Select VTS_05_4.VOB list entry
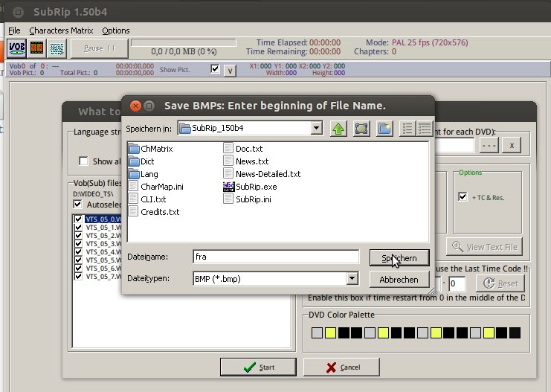This screenshot has height=392, width=551. [x=103, y=251]
